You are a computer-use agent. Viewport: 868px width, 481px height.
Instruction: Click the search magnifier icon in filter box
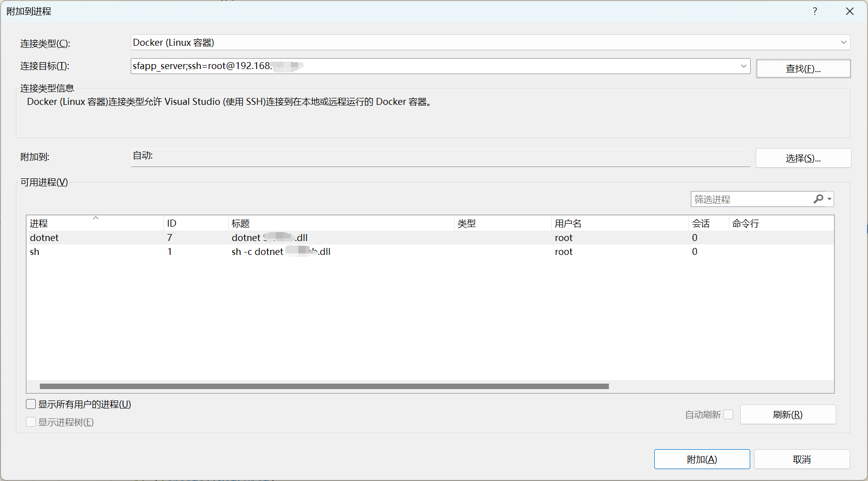(818, 199)
